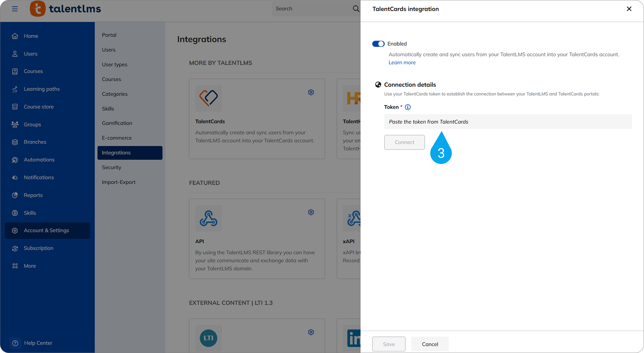Open Subscription section
This screenshot has height=353, width=644.
47,248
